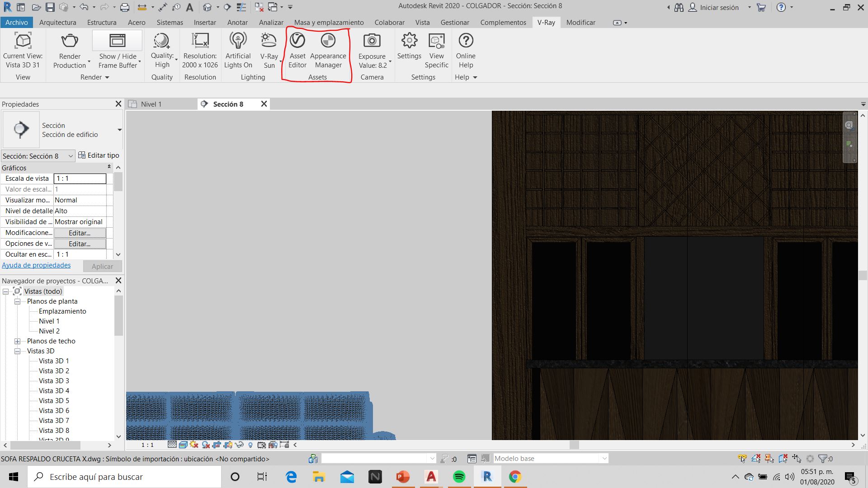Open V-Ray Online Help
The height and width of the screenshot is (488, 868).
[x=466, y=50]
